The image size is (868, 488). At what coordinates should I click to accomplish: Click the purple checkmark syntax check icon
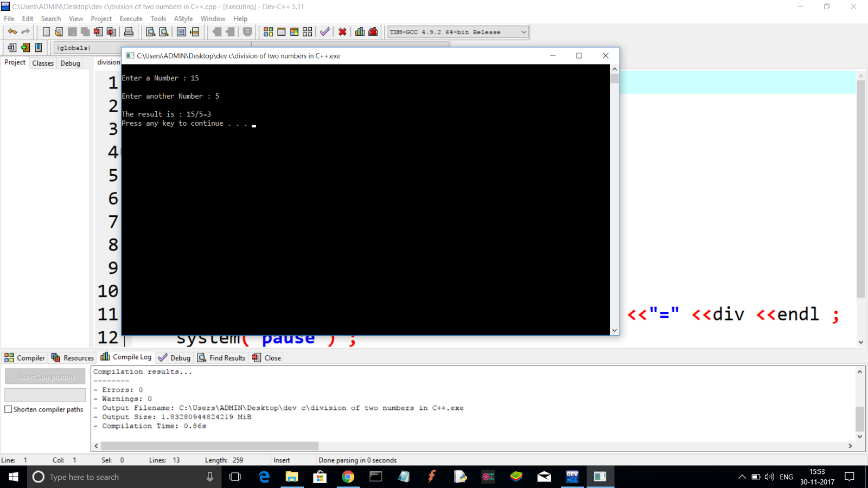click(x=324, y=31)
